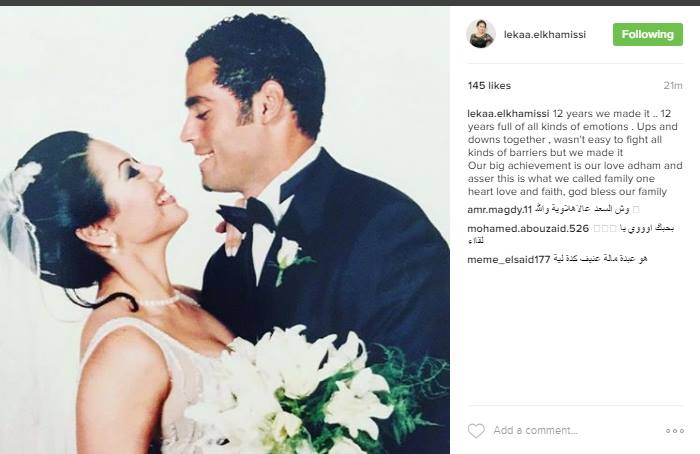Click the wedding photo post image
Screen dimensions: 700x454
[225, 230]
